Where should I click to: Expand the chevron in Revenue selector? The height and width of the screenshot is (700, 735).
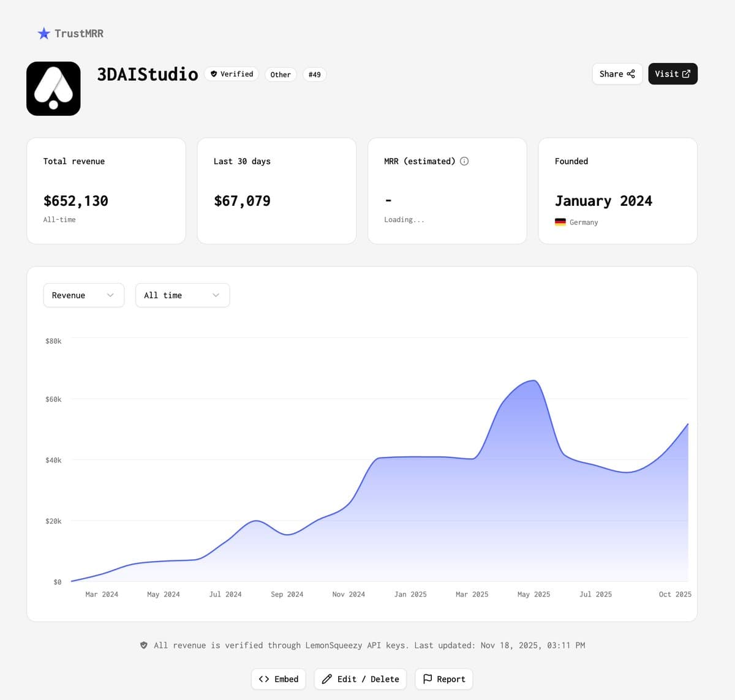coord(110,295)
